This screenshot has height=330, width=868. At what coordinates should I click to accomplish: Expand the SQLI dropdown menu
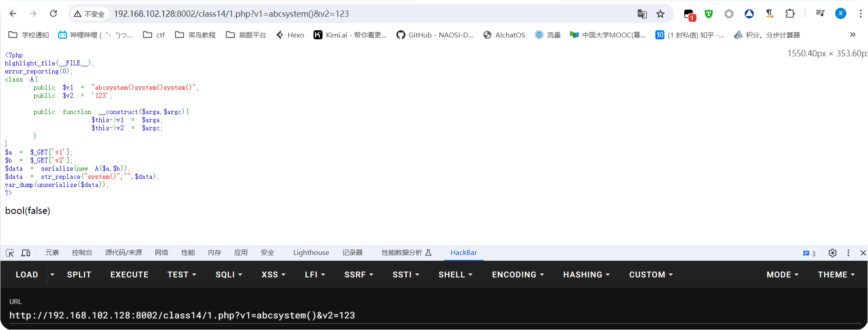[x=229, y=275]
